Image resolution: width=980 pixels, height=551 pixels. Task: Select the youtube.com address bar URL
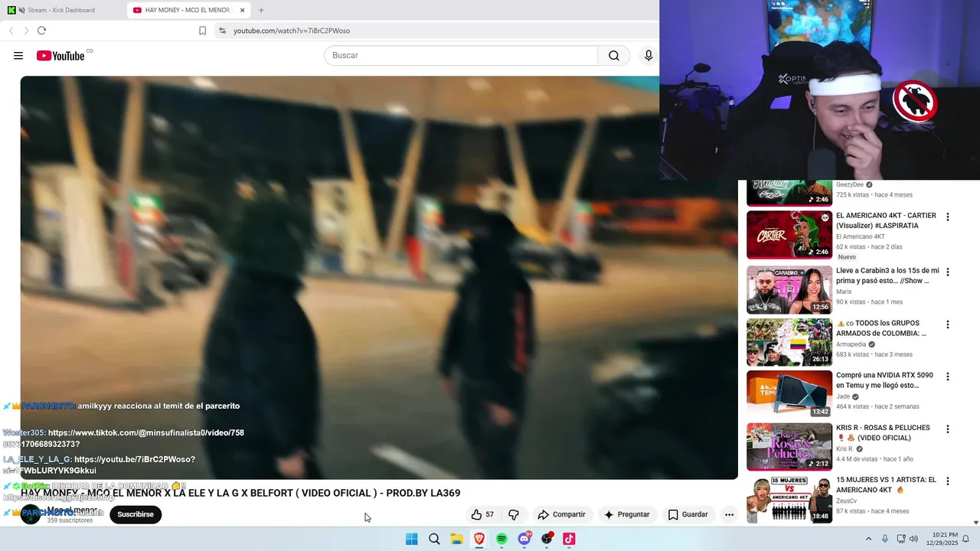pyautogui.click(x=292, y=31)
